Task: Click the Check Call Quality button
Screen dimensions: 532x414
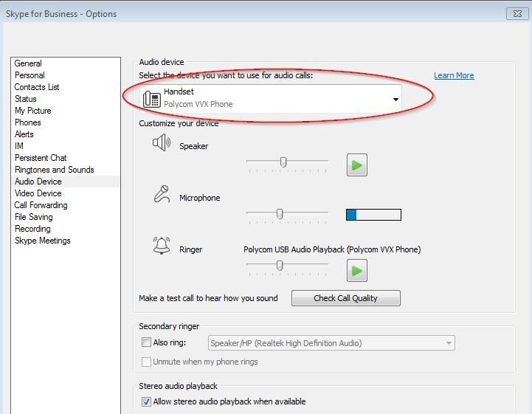Action: [346, 298]
